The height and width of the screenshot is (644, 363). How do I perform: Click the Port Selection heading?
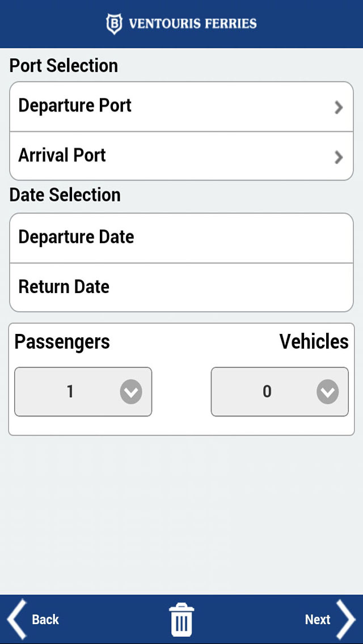tap(64, 66)
